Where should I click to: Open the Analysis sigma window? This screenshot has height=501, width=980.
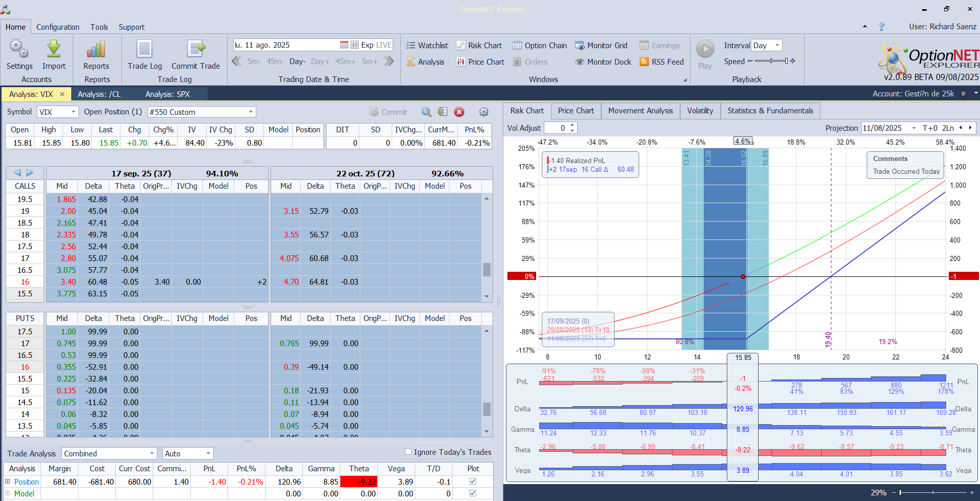coord(425,62)
